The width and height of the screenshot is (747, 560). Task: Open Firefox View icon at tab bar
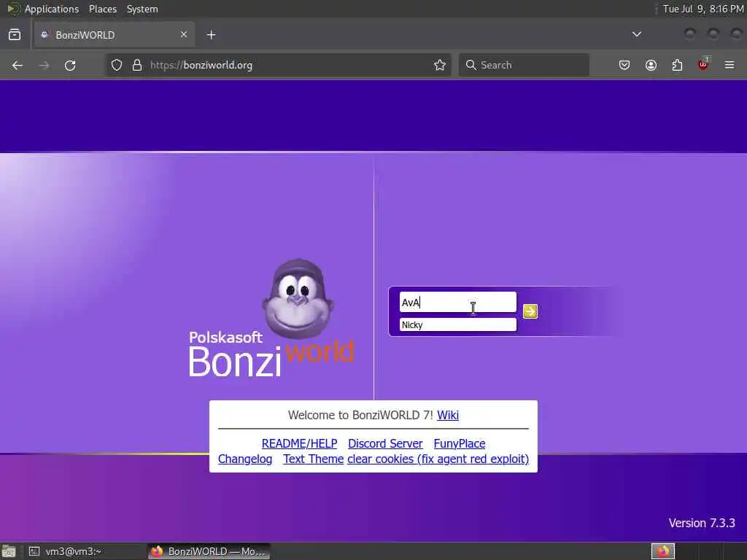15,35
